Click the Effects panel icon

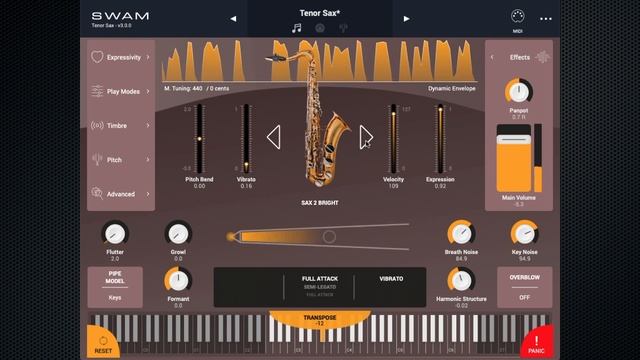542,57
